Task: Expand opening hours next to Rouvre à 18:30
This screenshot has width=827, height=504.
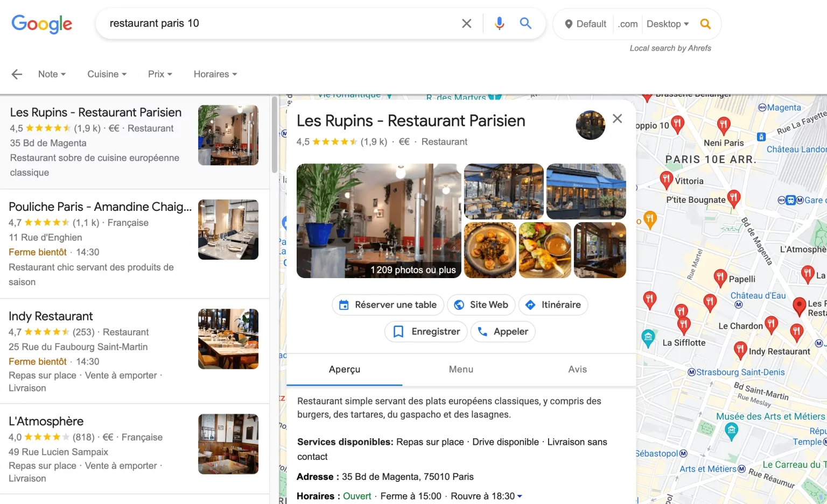Action: (520, 496)
